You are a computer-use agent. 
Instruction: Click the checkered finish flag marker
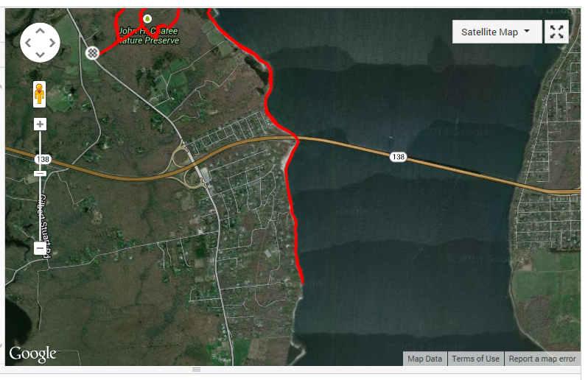(x=92, y=53)
